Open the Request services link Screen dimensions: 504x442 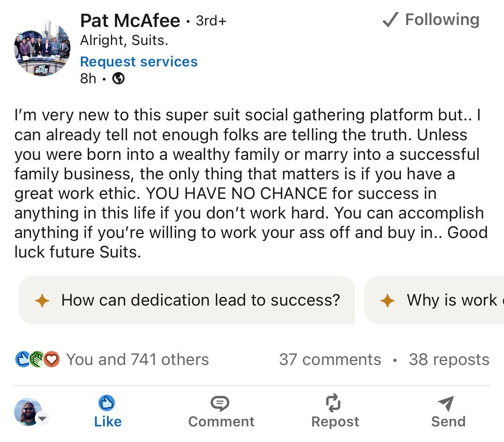139,61
